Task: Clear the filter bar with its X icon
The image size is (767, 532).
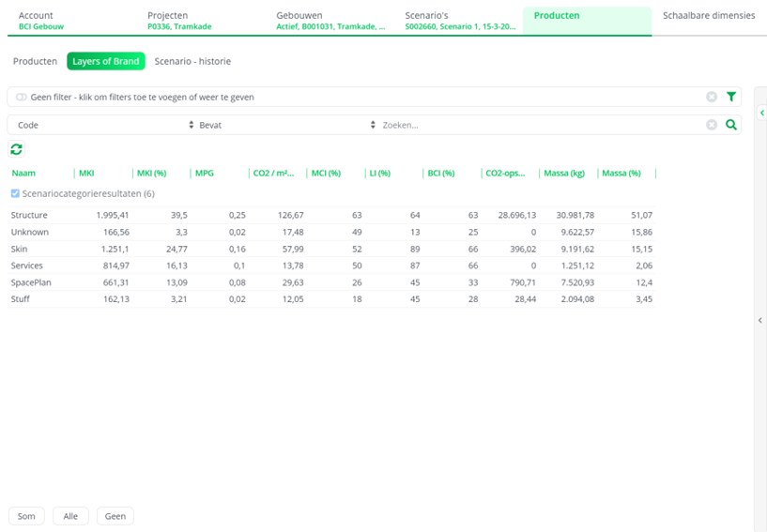Action: pos(712,97)
